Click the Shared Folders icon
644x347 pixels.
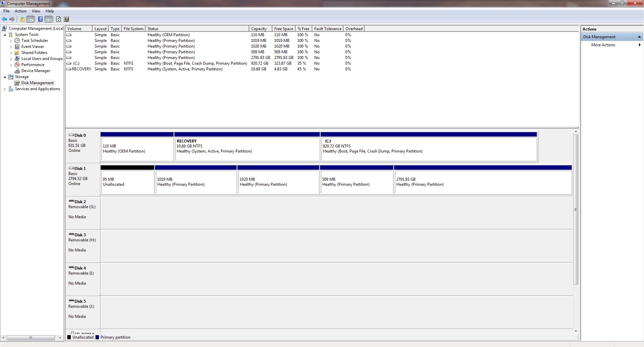(x=17, y=53)
